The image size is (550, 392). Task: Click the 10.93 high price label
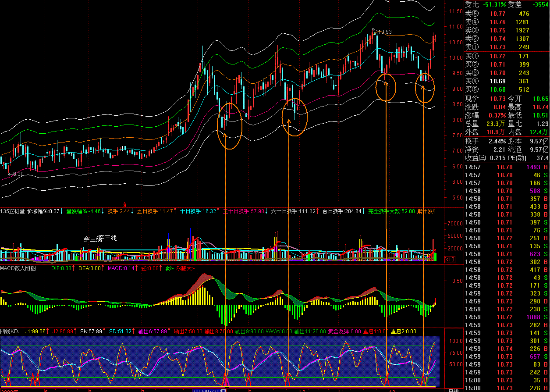[x=384, y=32]
